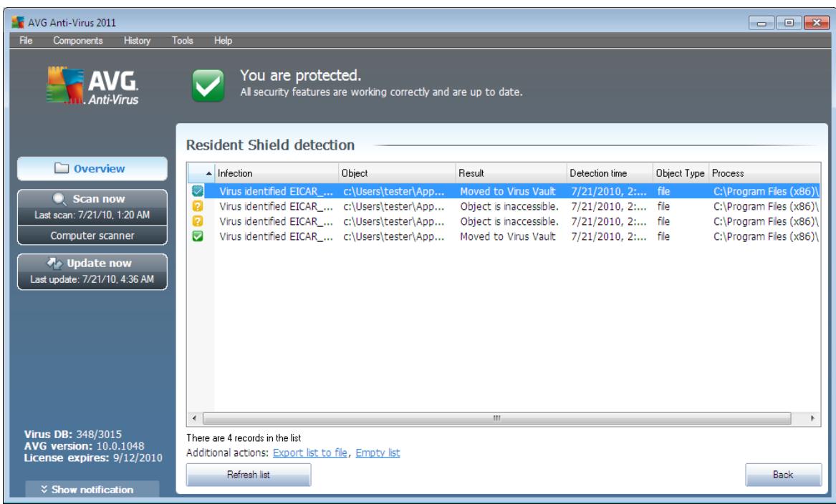Minimize the AVG Anti-Virus window
836x504 pixels.
coord(761,23)
